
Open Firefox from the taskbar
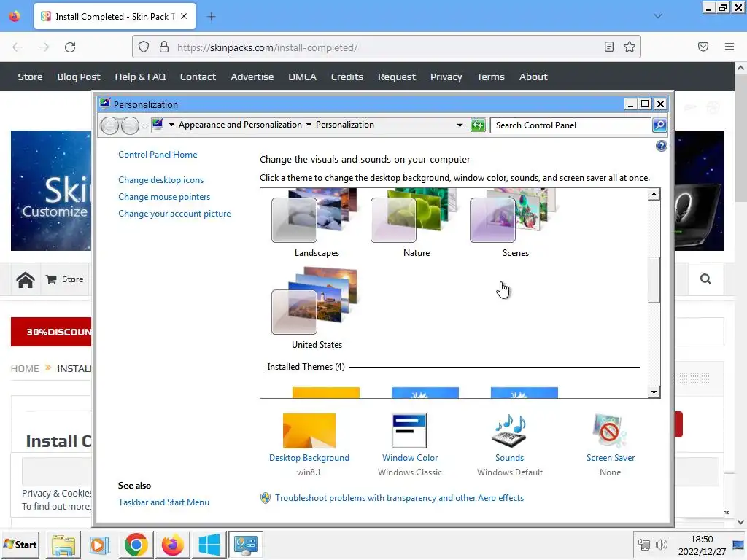click(172, 545)
